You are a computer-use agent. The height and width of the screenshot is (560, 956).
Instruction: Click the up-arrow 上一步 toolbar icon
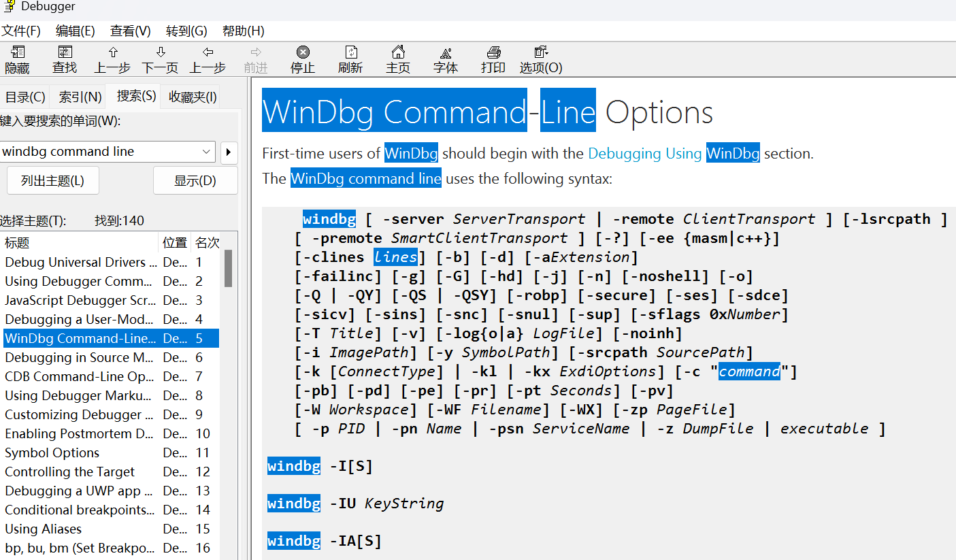tap(112, 60)
